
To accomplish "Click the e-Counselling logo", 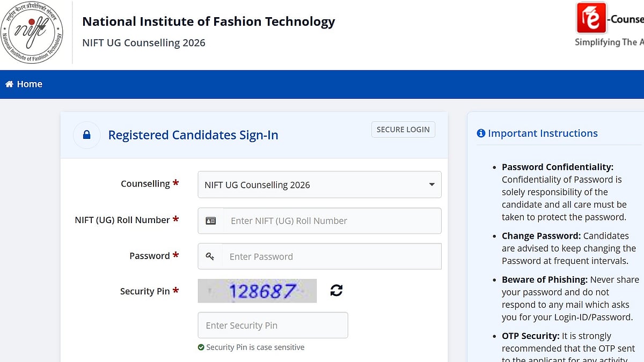I will click(609, 25).
